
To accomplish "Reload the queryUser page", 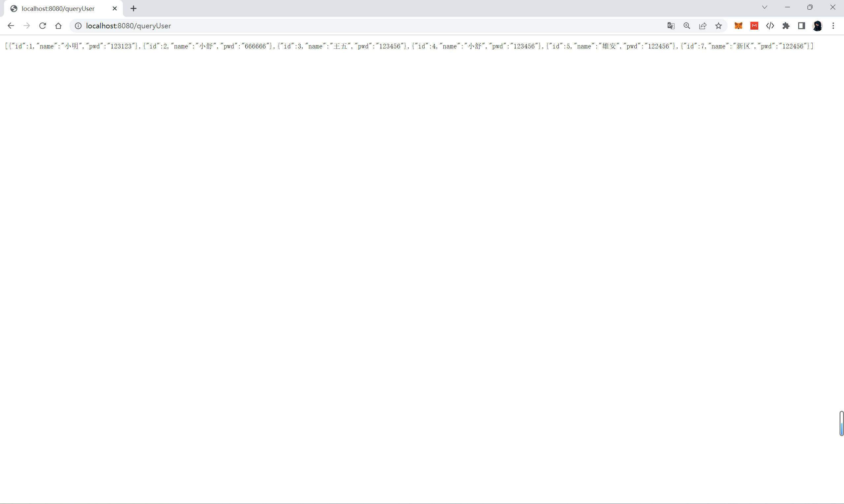I will click(43, 26).
